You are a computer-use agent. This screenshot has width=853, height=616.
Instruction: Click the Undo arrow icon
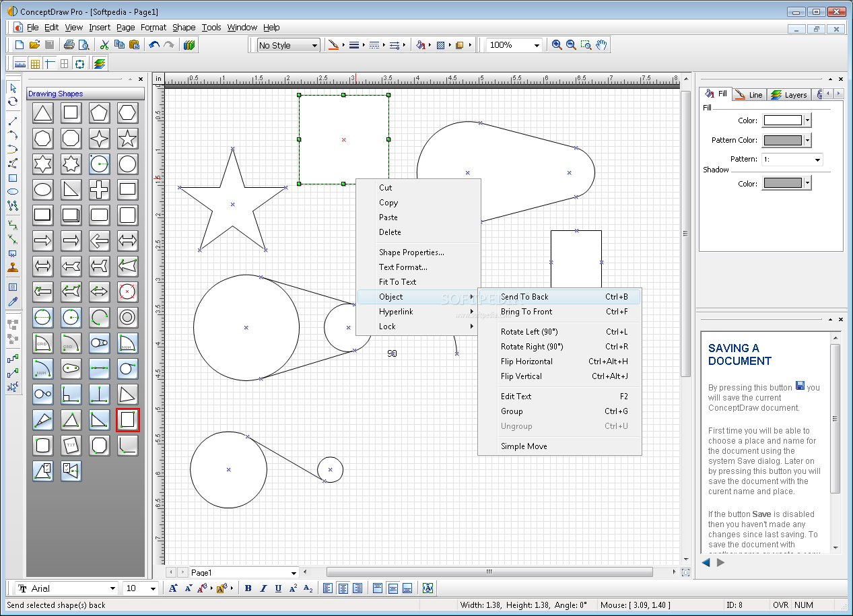154,45
